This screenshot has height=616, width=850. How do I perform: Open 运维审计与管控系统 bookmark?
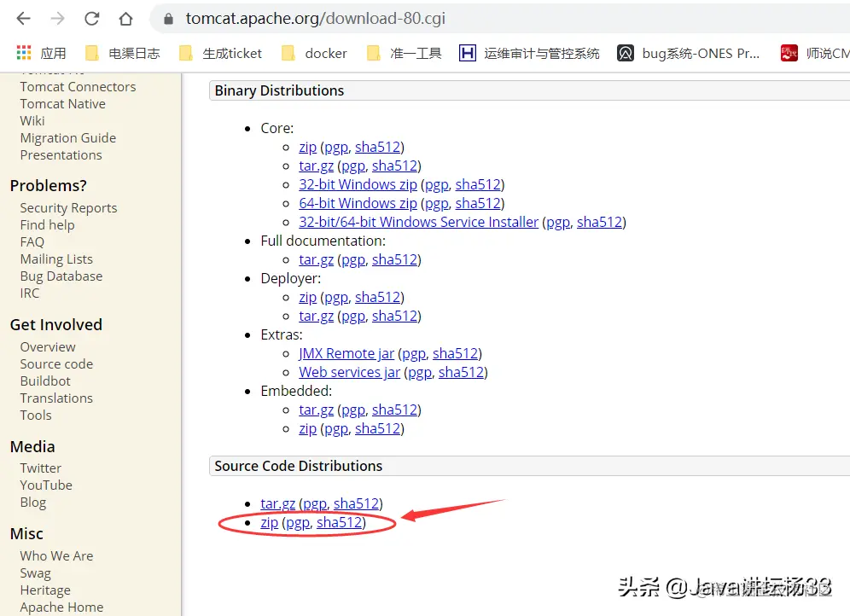(529, 53)
